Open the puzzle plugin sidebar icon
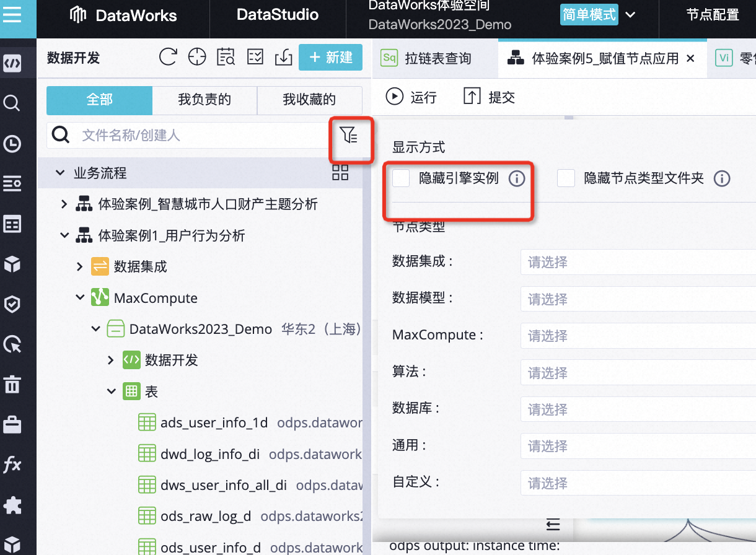Image resolution: width=756 pixels, height=555 pixels. coord(12,505)
